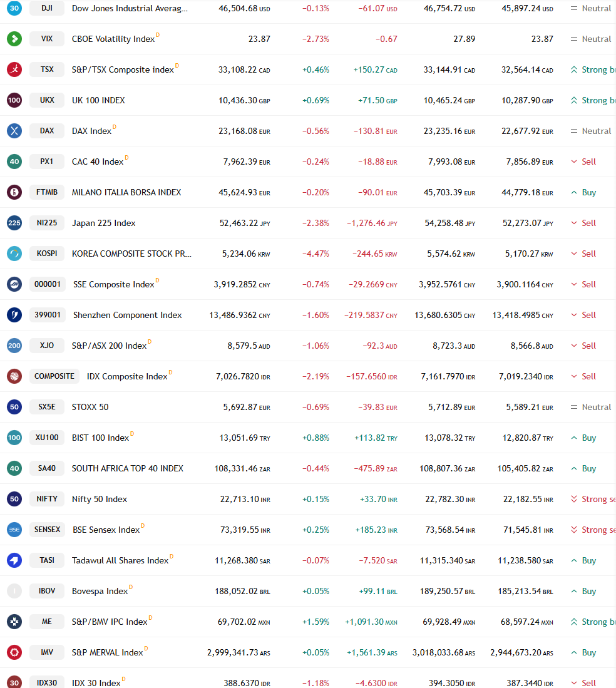Viewport: 616px width, 688px height.
Task: Click Sensex high value 73,568.54 INR
Action: (x=450, y=530)
